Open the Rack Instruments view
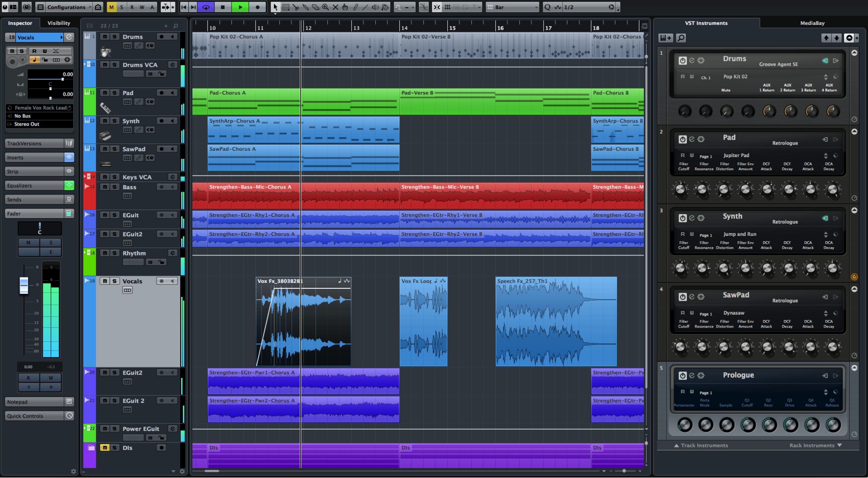Screen dimensions: 868x478 click(813, 445)
